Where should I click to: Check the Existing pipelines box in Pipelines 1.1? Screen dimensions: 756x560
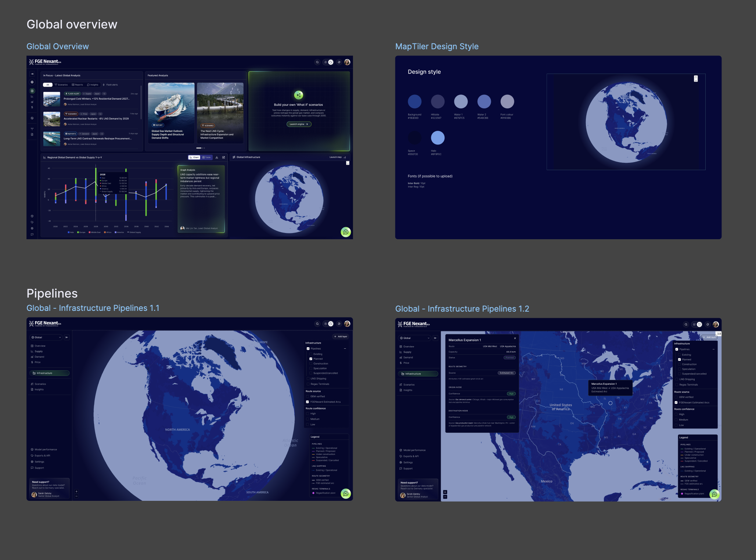311,354
